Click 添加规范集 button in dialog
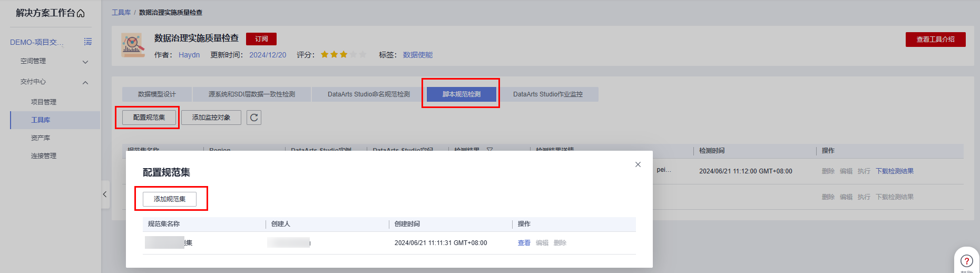 coord(170,199)
